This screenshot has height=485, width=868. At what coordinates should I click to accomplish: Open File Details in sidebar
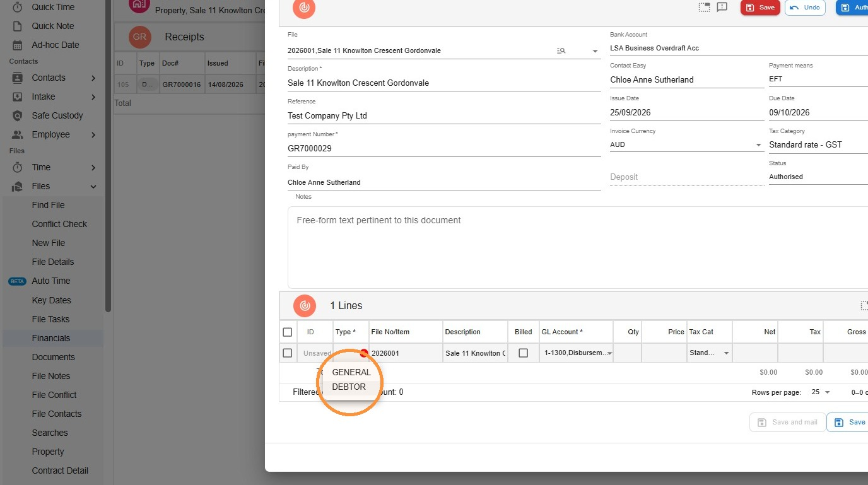(53, 262)
